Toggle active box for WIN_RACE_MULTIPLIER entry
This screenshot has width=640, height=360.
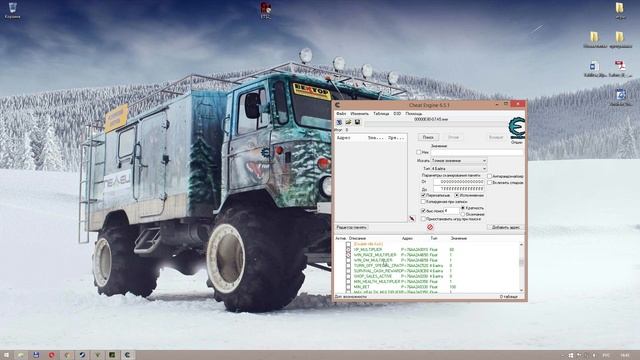(x=348, y=255)
